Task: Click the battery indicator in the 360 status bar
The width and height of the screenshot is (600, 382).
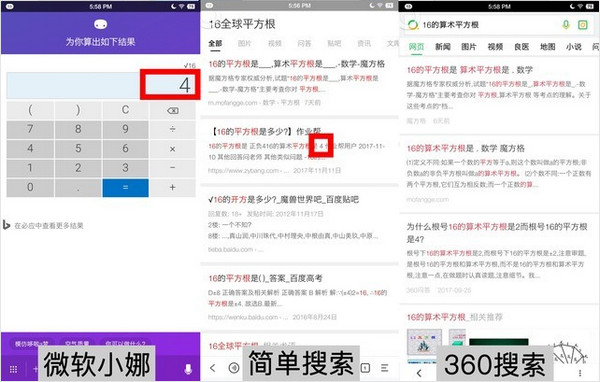Action: (x=590, y=6)
